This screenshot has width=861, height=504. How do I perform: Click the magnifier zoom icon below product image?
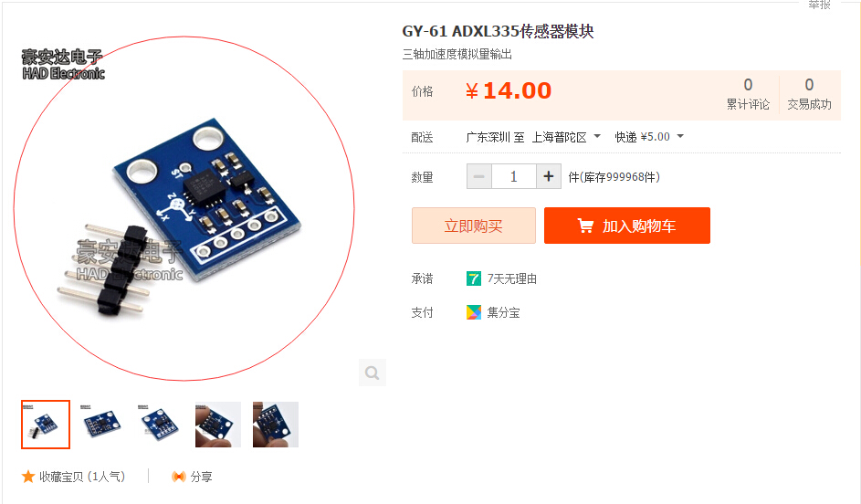point(373,373)
